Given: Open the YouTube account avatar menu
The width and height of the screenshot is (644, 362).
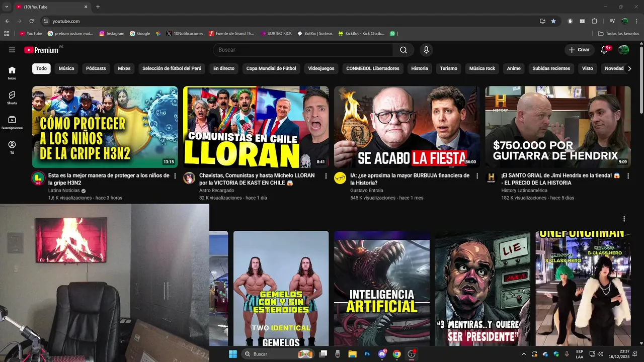Looking at the screenshot, I should pyautogui.click(x=623, y=50).
